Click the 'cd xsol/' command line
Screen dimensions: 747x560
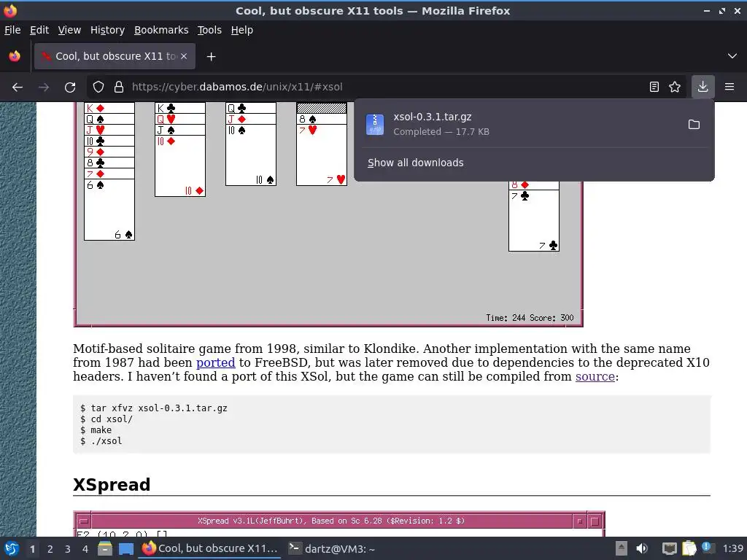[x=107, y=419]
